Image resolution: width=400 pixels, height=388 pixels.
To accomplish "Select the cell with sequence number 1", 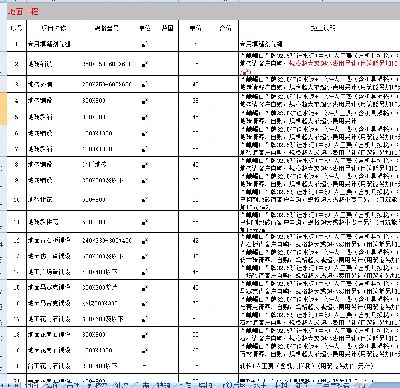I will [x=17, y=44].
